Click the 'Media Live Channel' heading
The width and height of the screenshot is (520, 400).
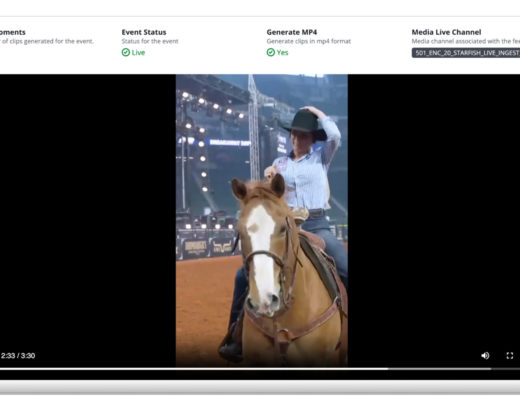[x=446, y=32]
